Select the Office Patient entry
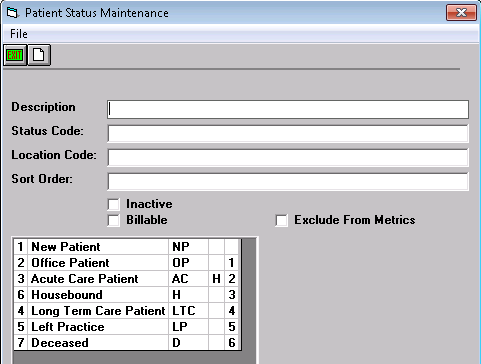Screen dimensions: 481x364 [127, 263]
